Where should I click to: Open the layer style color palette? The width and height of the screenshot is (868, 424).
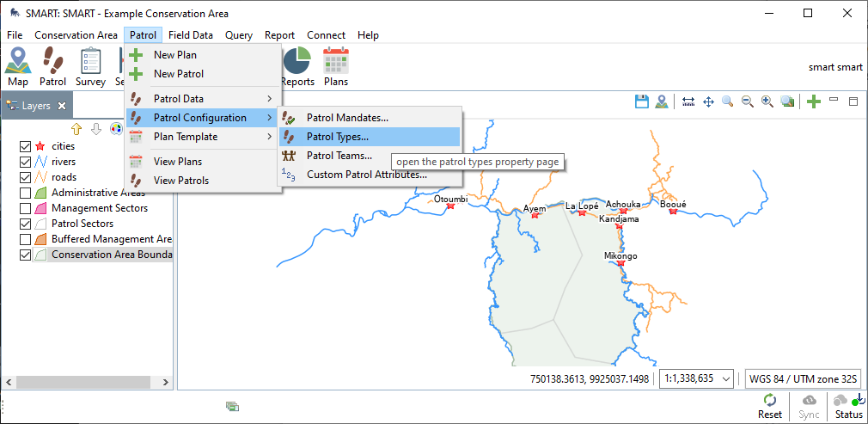point(116,128)
